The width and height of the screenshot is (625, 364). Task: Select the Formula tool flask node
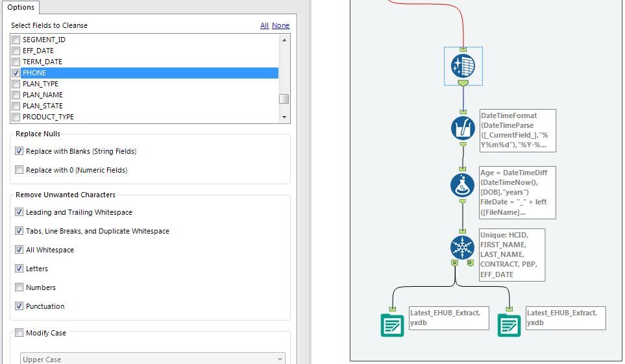tap(462, 186)
